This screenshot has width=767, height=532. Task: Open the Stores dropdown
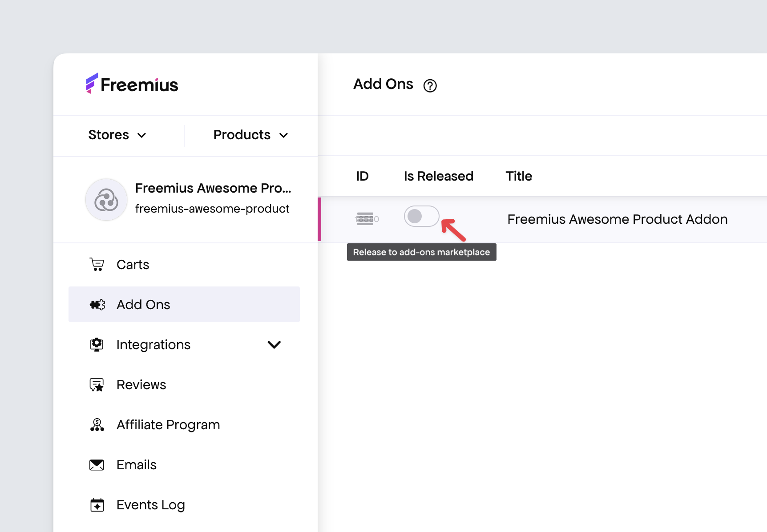(x=117, y=135)
